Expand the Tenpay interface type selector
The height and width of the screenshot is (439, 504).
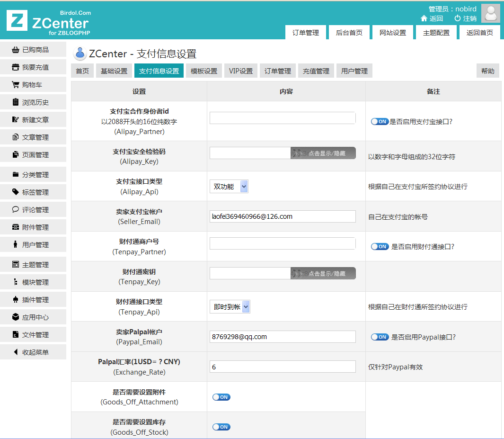(230, 306)
